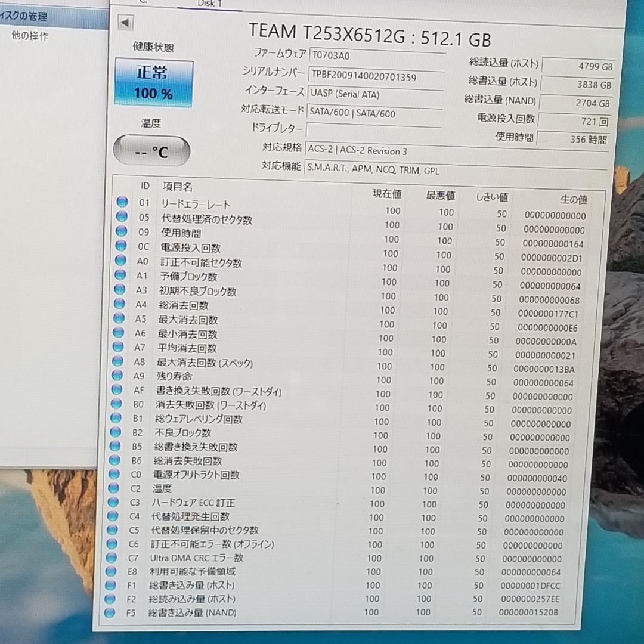Screen dimensions: 644x644
Task: Click the empty ドライブレター field
Action: point(373,131)
